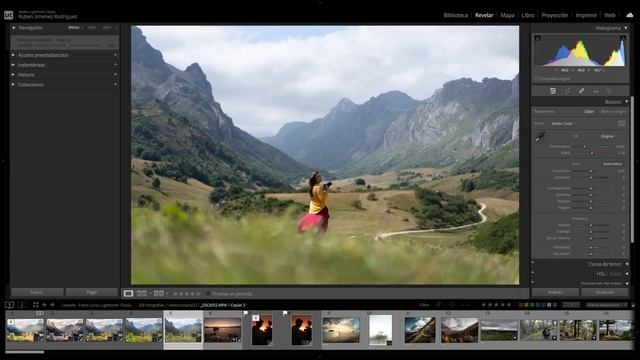Viewport: 640px width, 360px height.
Task: Open the profile browser grid icon
Action: [x=622, y=123]
